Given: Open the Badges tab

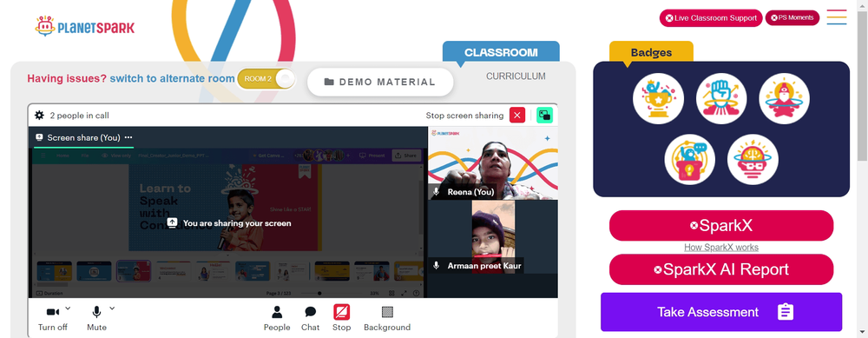Looking at the screenshot, I should [651, 53].
